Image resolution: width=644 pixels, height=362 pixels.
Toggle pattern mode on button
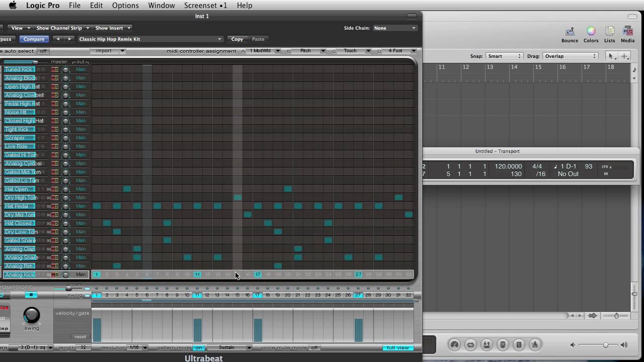[199, 347]
